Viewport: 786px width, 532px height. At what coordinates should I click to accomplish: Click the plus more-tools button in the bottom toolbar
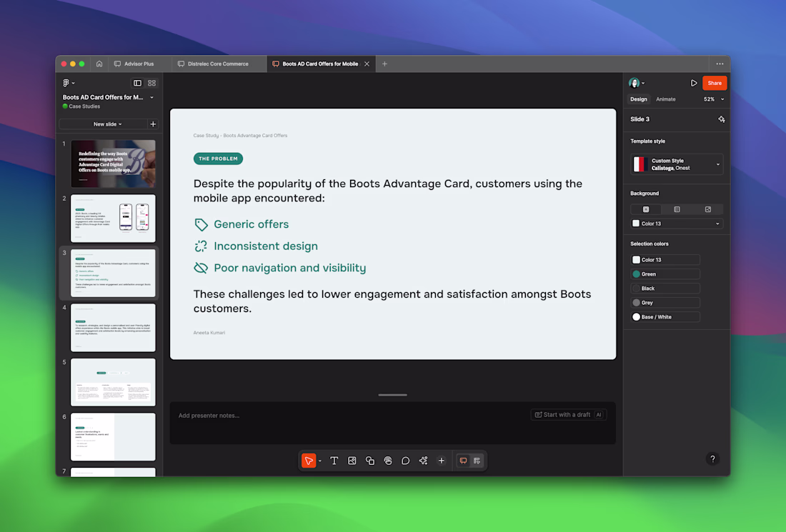coord(441,461)
